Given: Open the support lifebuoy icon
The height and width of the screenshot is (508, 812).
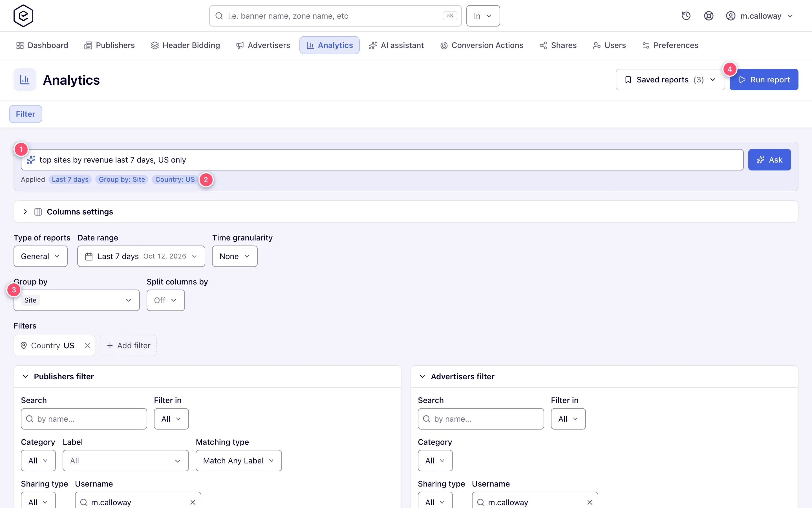Looking at the screenshot, I should pos(708,16).
